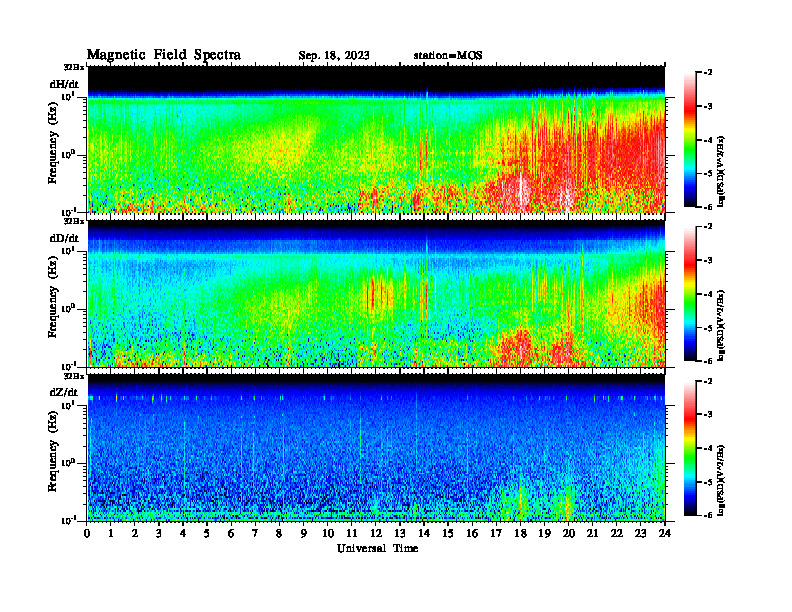Screen dimensions: 792x612
Task: Click the x-axis tick label "9"
Action: pos(304,533)
